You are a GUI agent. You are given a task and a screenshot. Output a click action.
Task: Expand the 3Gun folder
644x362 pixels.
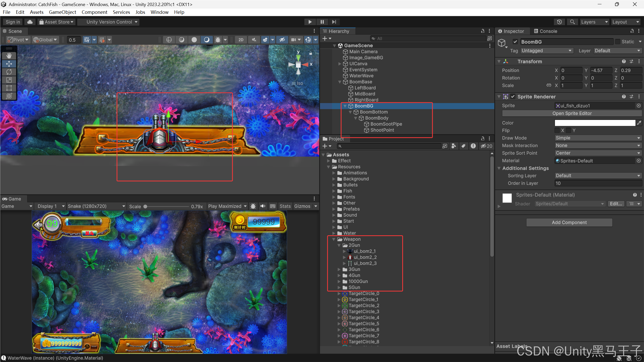click(339, 269)
